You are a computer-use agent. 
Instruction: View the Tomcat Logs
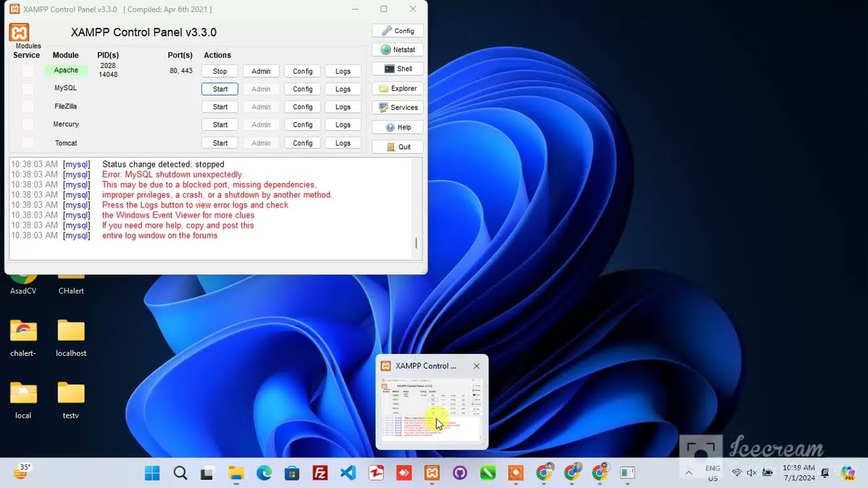point(343,143)
